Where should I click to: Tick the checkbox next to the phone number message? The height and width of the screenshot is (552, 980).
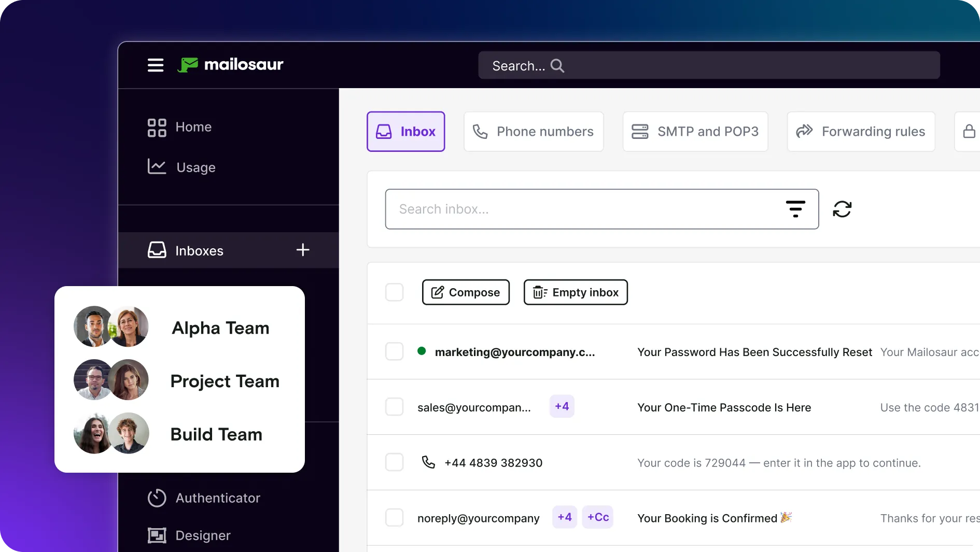[394, 462]
